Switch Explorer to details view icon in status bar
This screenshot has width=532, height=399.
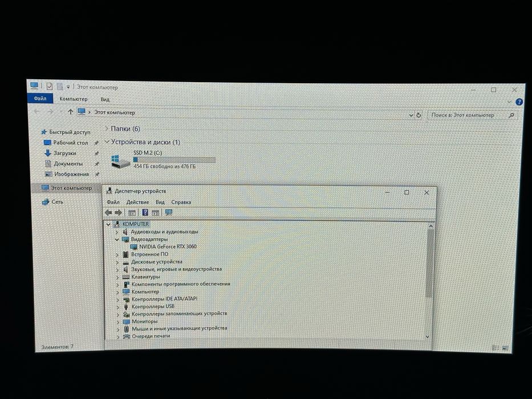tap(496, 348)
